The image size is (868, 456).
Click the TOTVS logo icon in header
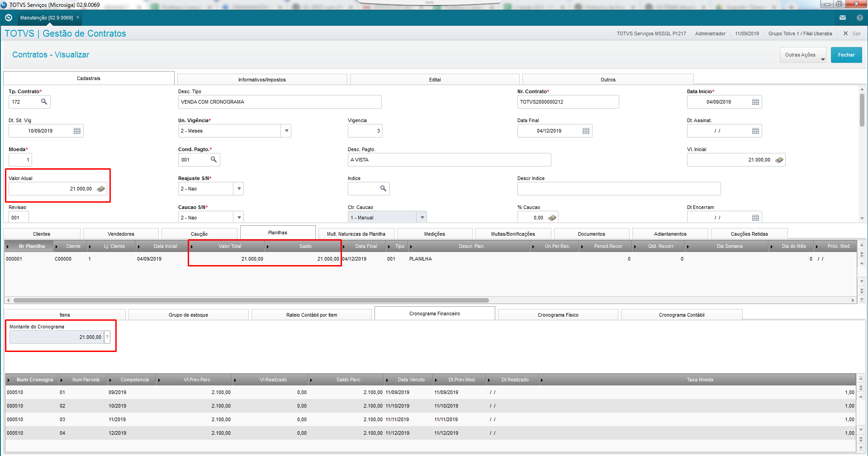coord(8,18)
